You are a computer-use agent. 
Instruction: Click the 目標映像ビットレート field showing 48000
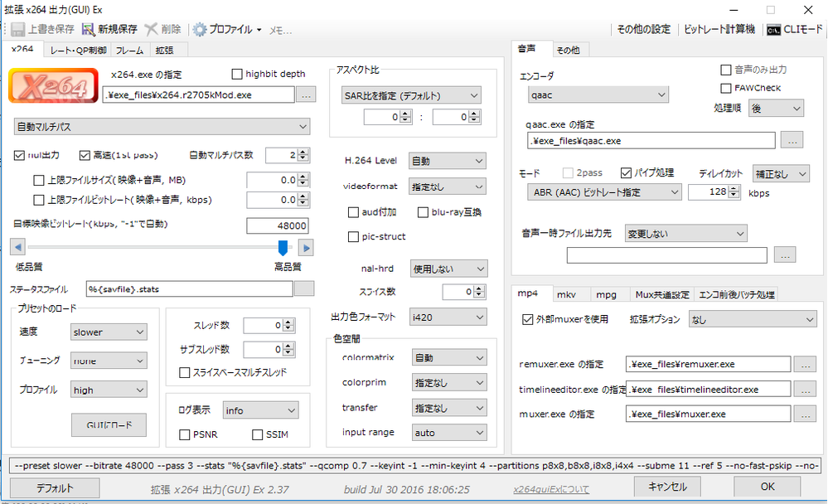click(x=278, y=225)
